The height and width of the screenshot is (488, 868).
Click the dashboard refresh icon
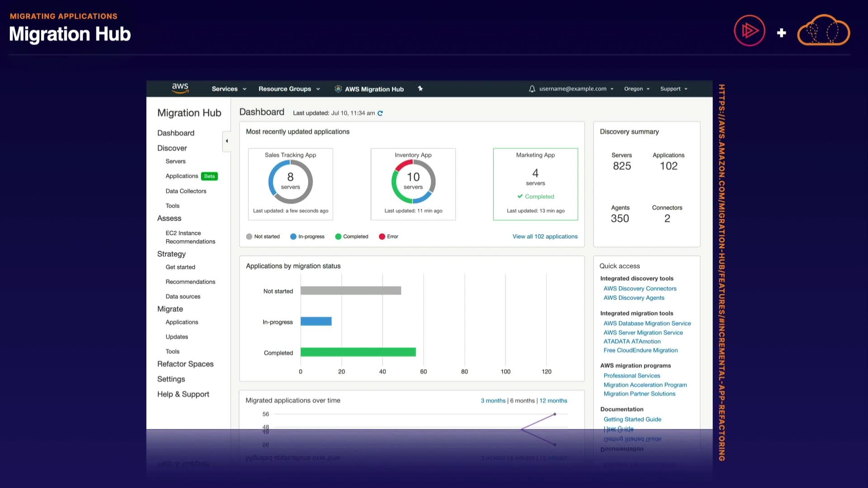(380, 113)
